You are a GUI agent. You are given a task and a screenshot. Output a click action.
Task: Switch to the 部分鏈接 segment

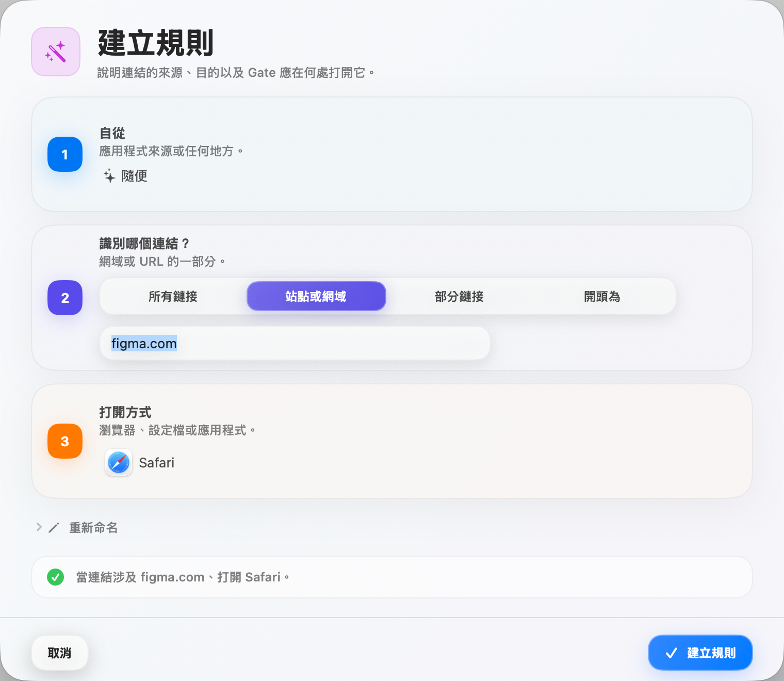point(459,296)
